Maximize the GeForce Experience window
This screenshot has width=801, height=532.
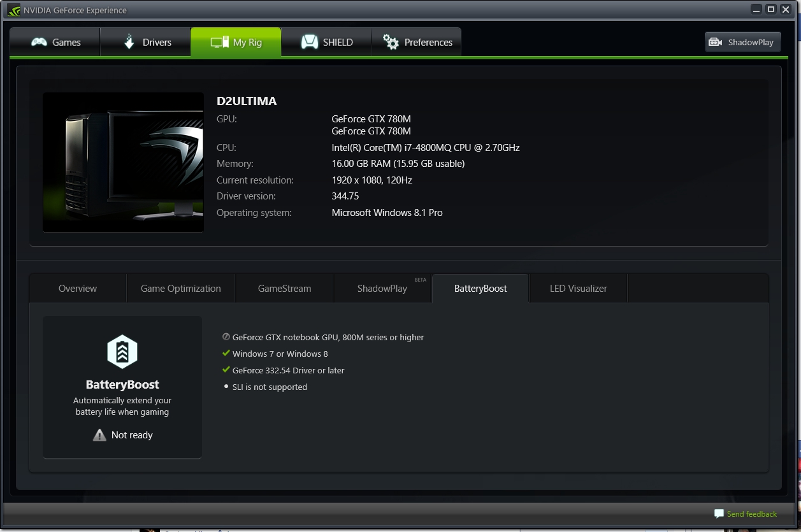770,9
